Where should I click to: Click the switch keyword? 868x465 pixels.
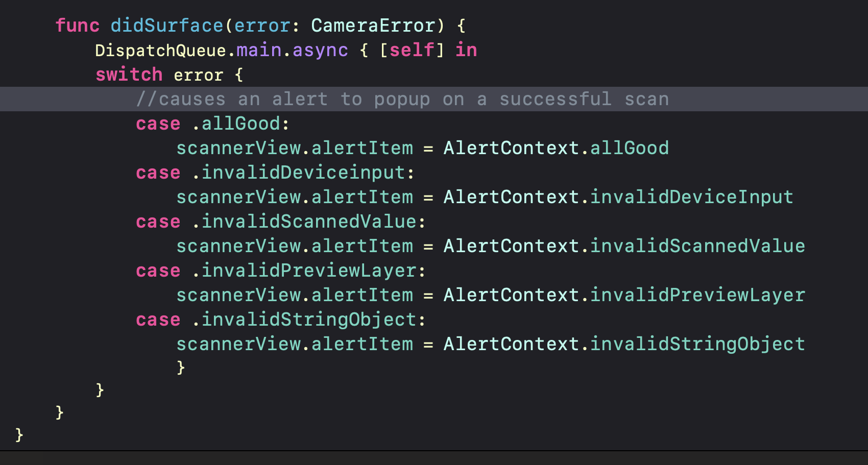(129, 75)
